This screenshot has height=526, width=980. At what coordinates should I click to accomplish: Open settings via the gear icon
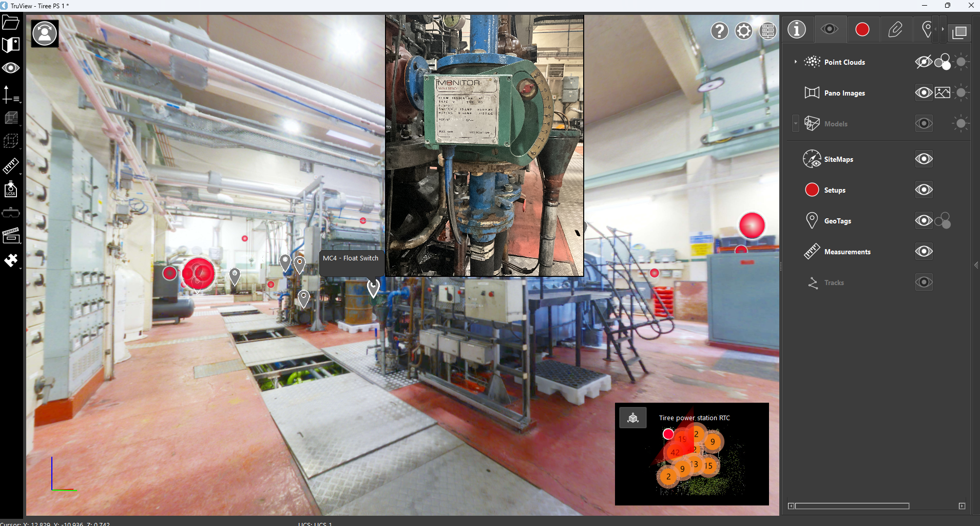[x=743, y=31]
